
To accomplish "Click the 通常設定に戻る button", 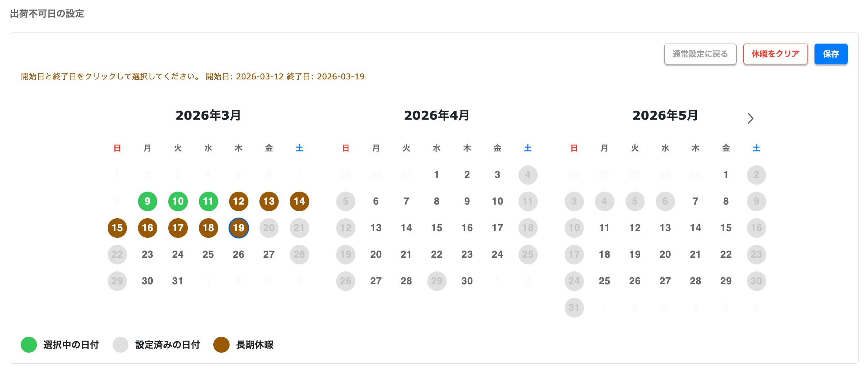I will click(700, 54).
